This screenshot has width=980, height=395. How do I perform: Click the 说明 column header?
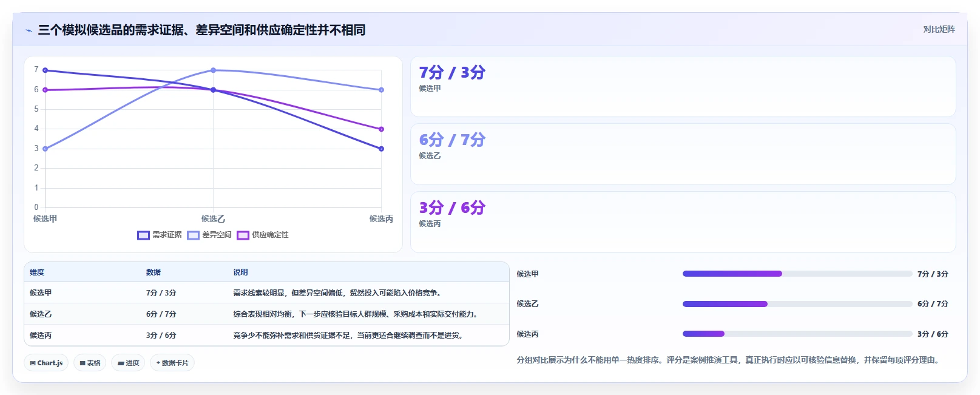[x=240, y=272]
